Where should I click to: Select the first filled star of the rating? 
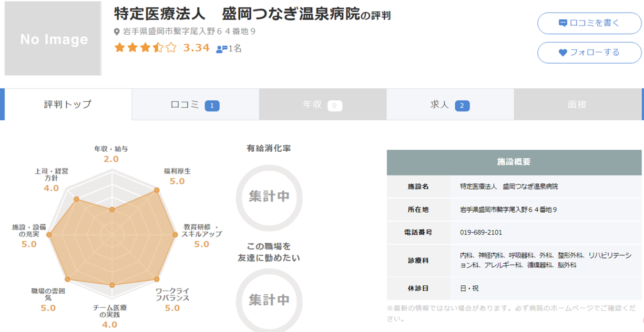coord(119,48)
